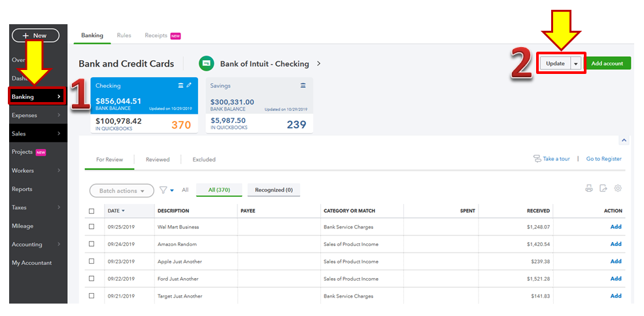Sort by the DATE column header
The image size is (644, 316).
[x=116, y=211]
